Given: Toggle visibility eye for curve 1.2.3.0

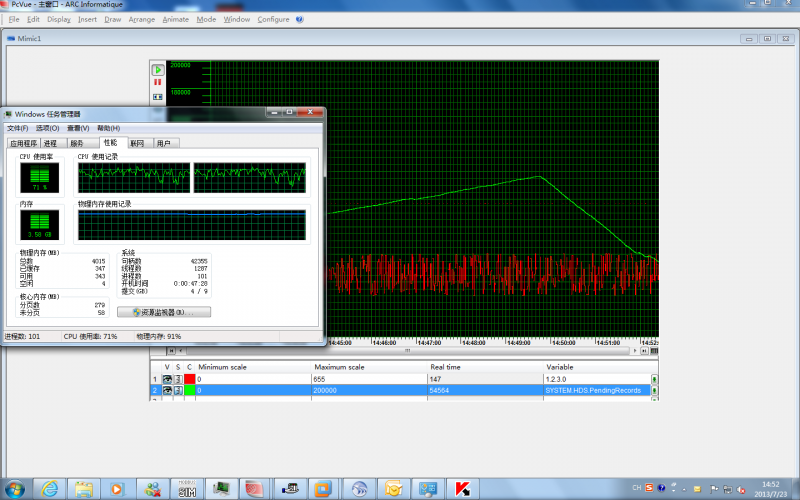Looking at the screenshot, I should pos(167,379).
